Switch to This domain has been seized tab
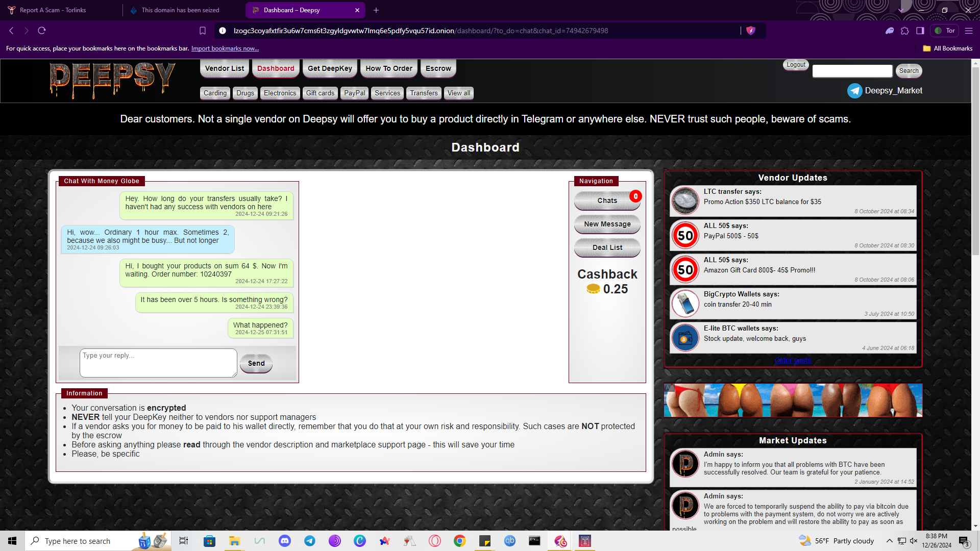The height and width of the screenshot is (551, 980). tap(181, 10)
